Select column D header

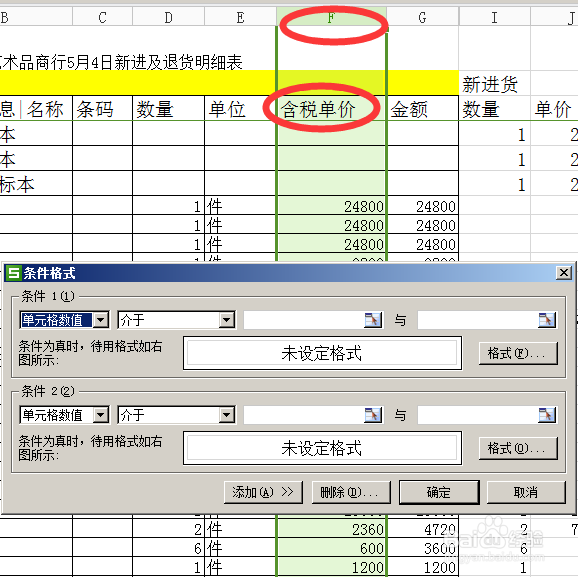168,17
